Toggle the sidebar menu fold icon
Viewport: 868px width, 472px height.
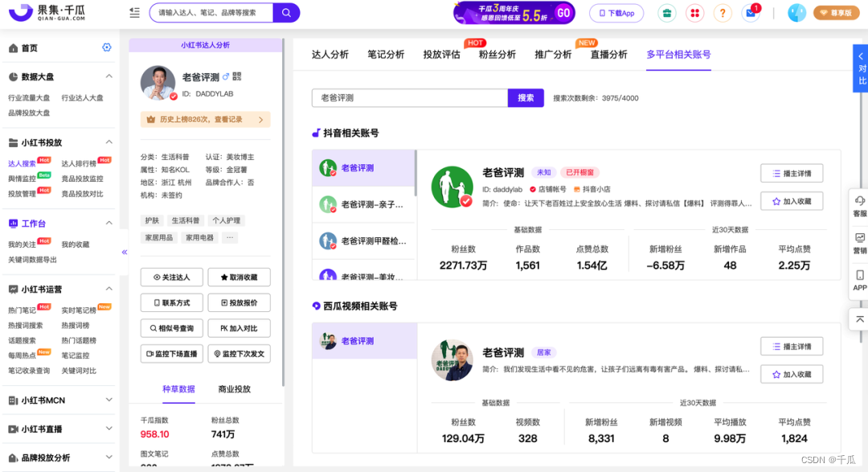(x=134, y=13)
